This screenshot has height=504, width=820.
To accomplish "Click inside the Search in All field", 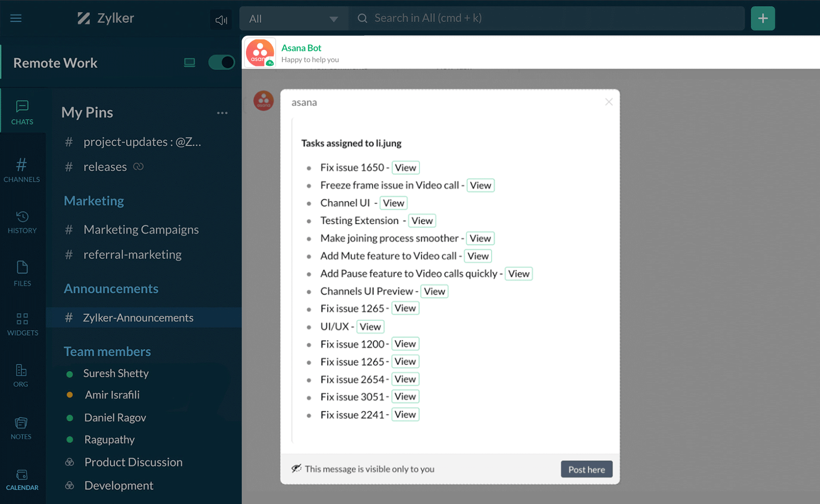I will 518,18.
